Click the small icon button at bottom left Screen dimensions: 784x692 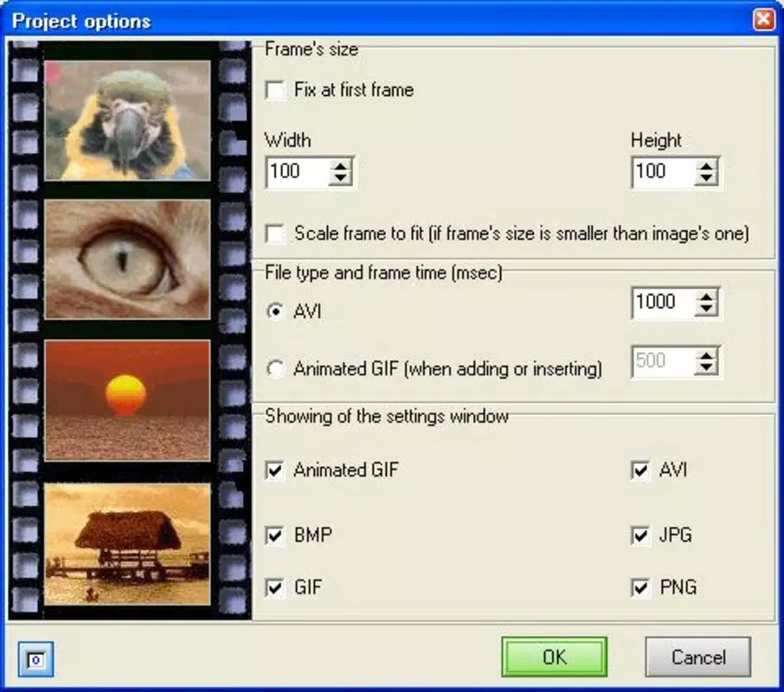35,659
